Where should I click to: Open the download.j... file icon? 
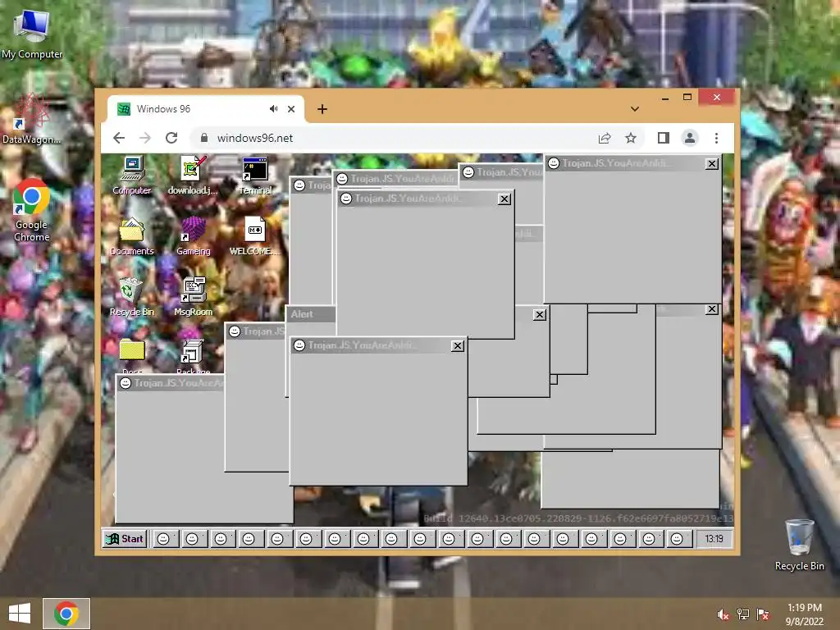coord(193,176)
